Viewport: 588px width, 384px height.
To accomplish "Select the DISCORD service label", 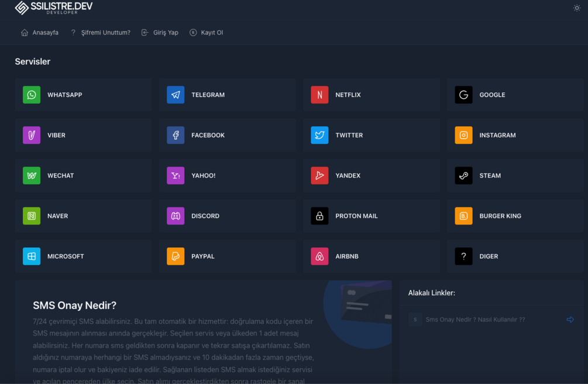I will [x=205, y=216].
